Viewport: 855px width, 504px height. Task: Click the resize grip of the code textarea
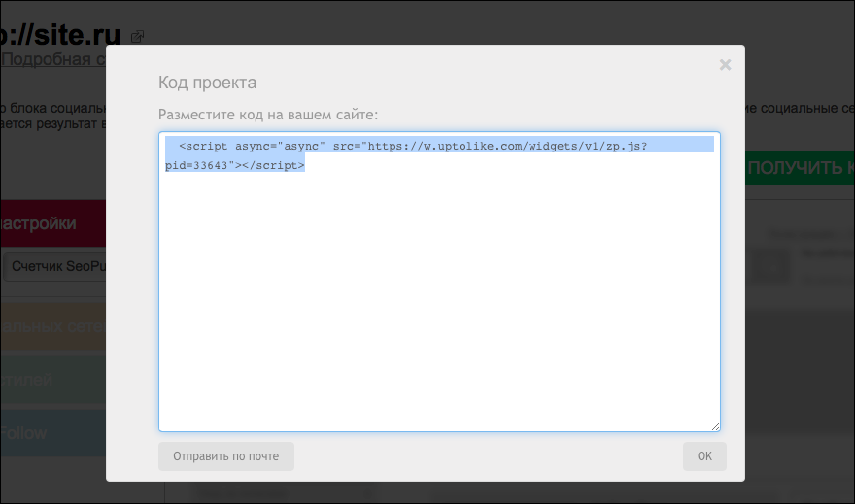(x=715, y=426)
